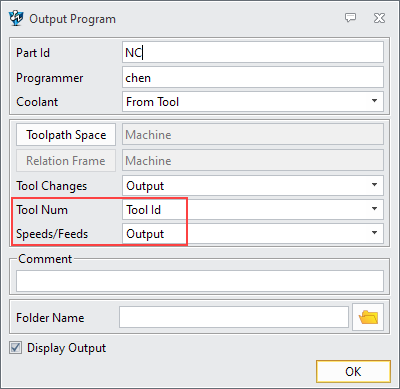Click the Toolpath Space Machine field

(253, 135)
